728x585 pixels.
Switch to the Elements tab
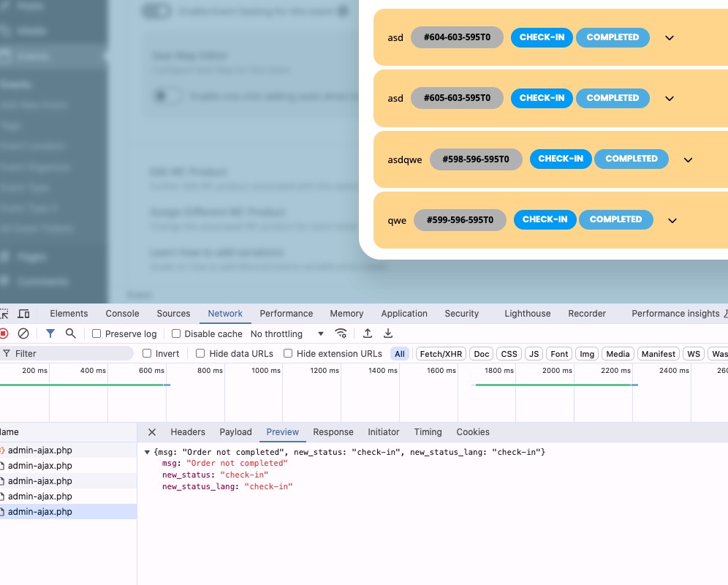tap(69, 314)
